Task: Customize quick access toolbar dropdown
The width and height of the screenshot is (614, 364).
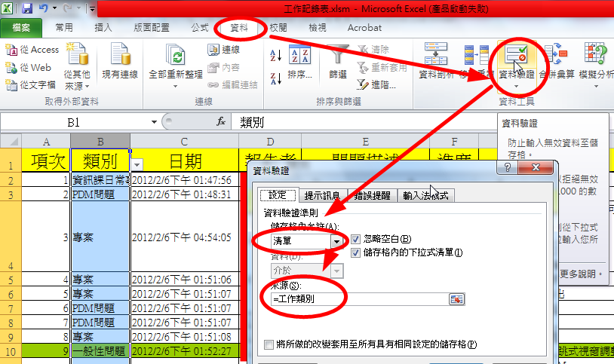Action: 93,8
